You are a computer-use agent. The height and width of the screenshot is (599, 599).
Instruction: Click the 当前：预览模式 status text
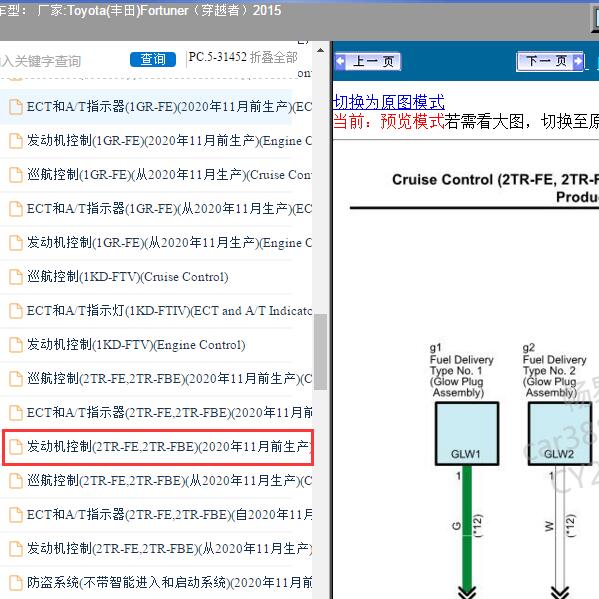click(x=389, y=122)
